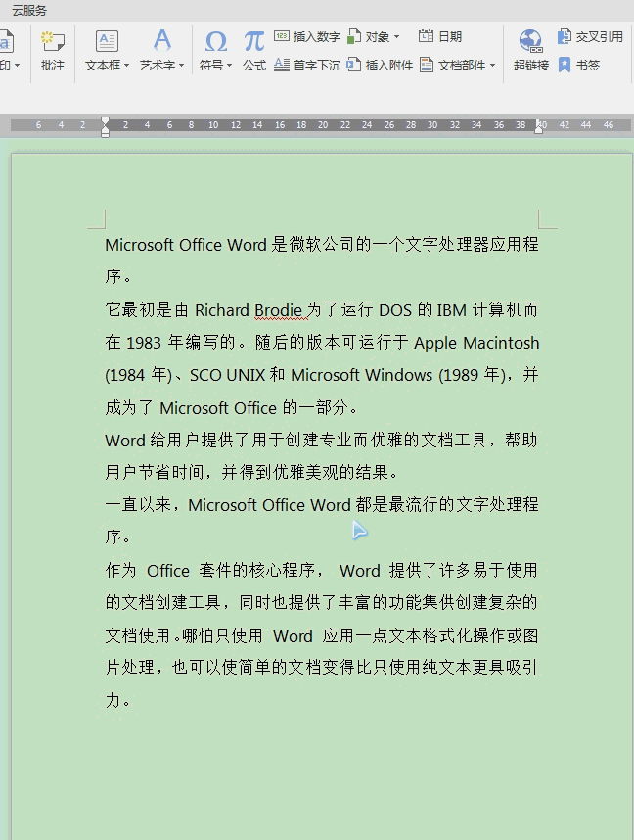Expand the 符号 dropdown arrow
This screenshot has height=840, width=634.
click(229, 66)
